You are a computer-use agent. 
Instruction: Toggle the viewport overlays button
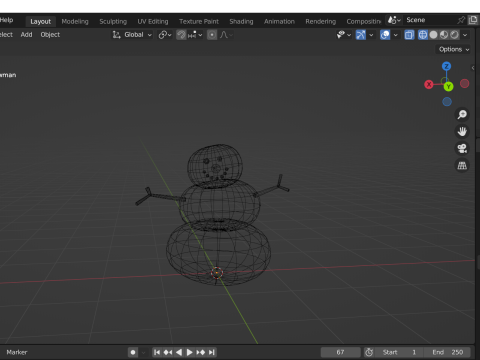tap(385, 35)
